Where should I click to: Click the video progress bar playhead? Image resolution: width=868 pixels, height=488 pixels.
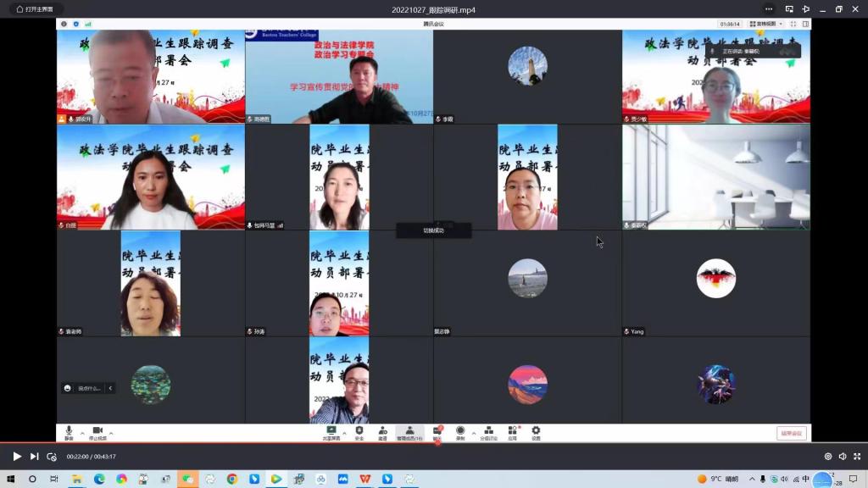coord(437,443)
